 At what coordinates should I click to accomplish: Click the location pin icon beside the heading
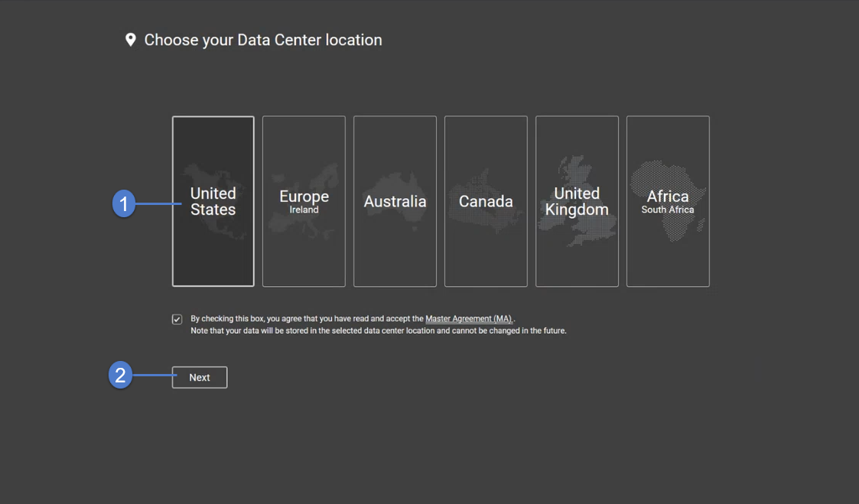130,39
